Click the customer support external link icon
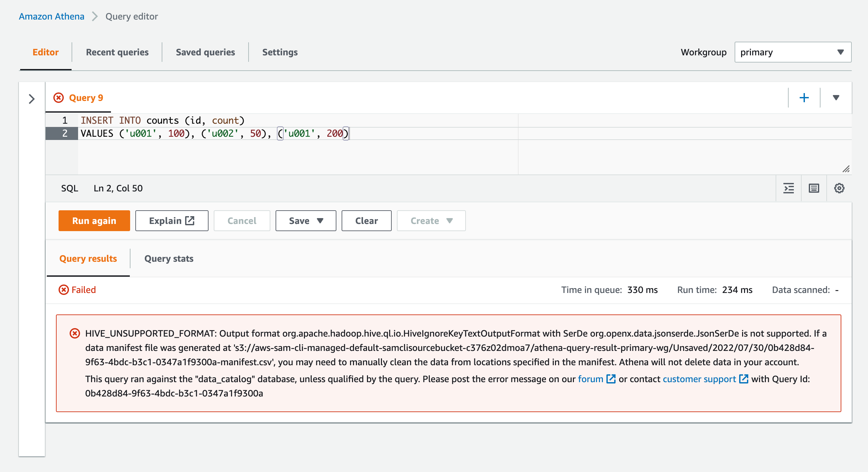868x472 pixels. 744,379
